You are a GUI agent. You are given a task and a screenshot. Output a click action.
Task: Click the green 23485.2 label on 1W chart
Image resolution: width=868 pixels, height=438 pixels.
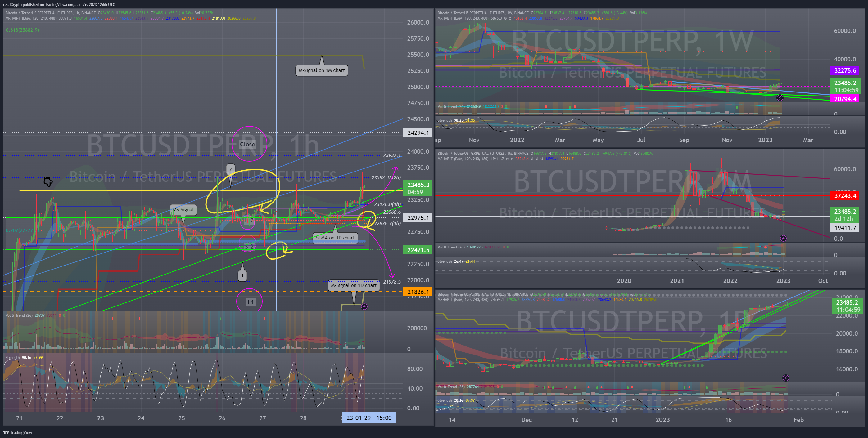click(846, 86)
